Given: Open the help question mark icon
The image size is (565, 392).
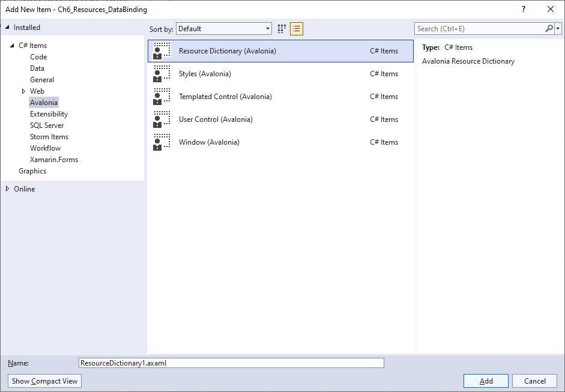Looking at the screenshot, I should (x=523, y=10).
